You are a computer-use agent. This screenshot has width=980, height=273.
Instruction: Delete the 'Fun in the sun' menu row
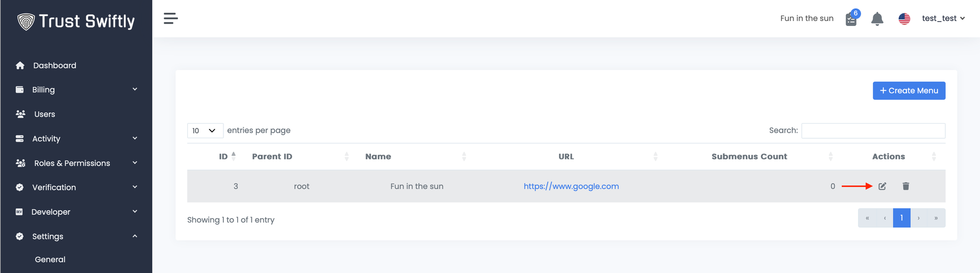click(906, 186)
